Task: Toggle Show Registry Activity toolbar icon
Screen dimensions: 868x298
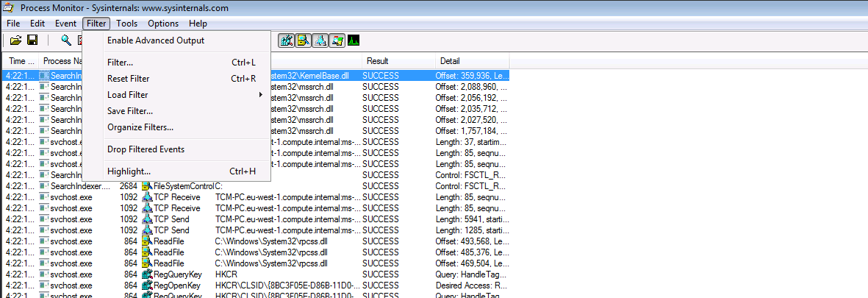Action: (287, 40)
